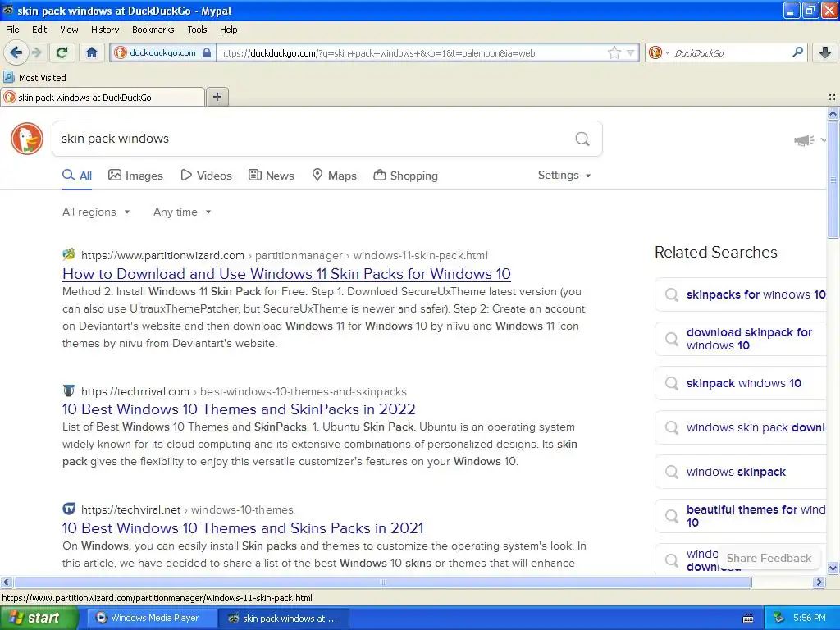
Task: Click the toolbar search magnifier icon
Action: click(x=797, y=52)
